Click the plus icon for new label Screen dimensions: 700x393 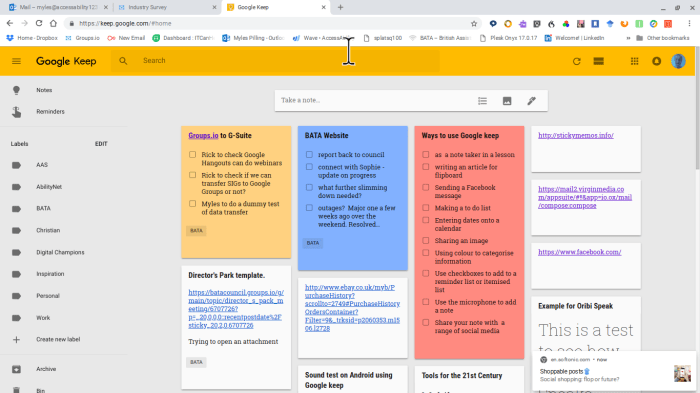point(17,339)
